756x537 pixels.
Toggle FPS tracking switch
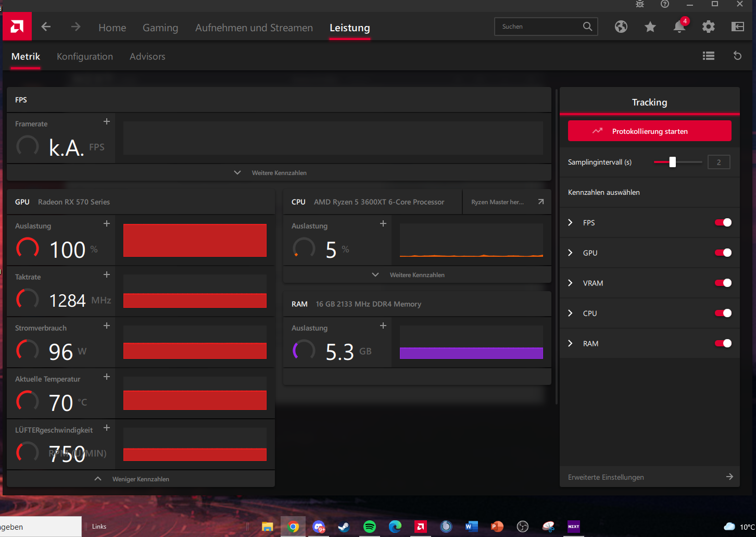[x=723, y=222]
